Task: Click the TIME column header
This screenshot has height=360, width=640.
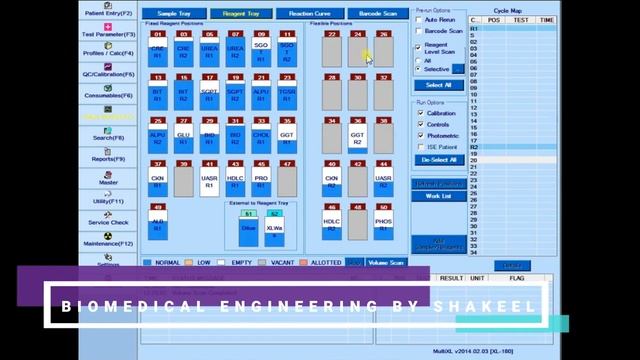Action: (546, 20)
